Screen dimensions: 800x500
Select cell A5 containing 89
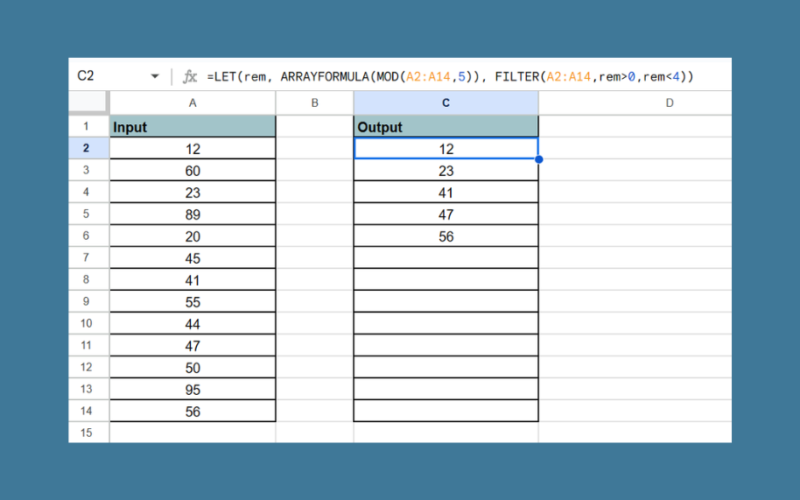(x=192, y=214)
